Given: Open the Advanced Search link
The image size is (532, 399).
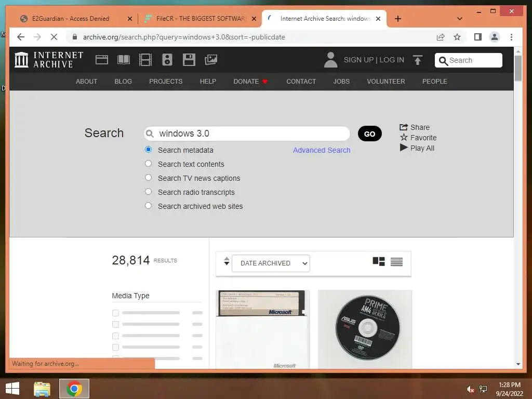Looking at the screenshot, I should pos(322,150).
